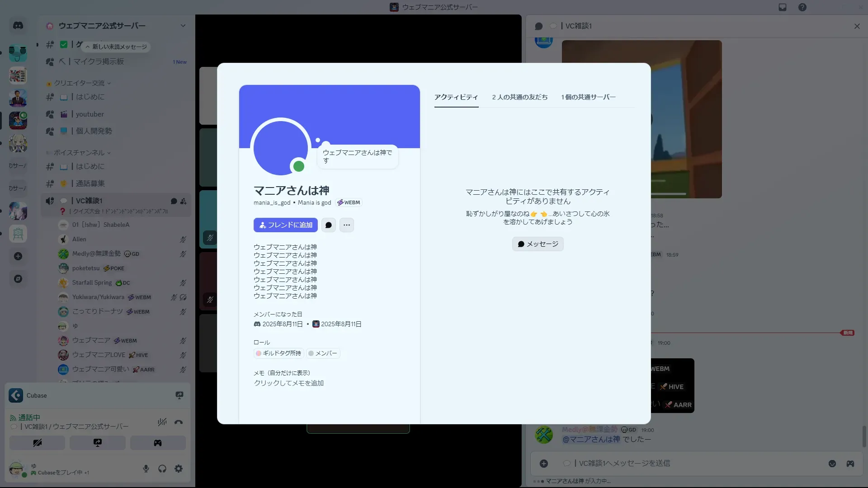Click the フレンドに追加 button

click(x=286, y=225)
